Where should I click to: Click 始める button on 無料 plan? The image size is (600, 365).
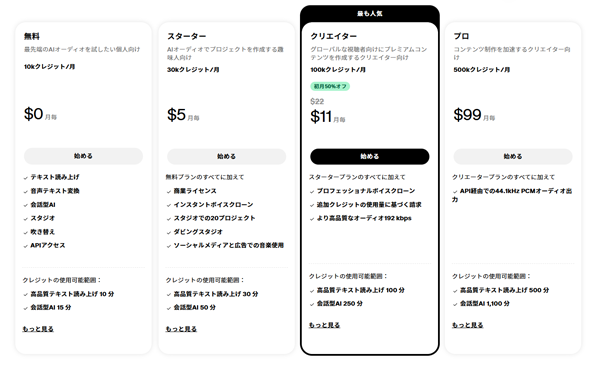pyautogui.click(x=83, y=156)
